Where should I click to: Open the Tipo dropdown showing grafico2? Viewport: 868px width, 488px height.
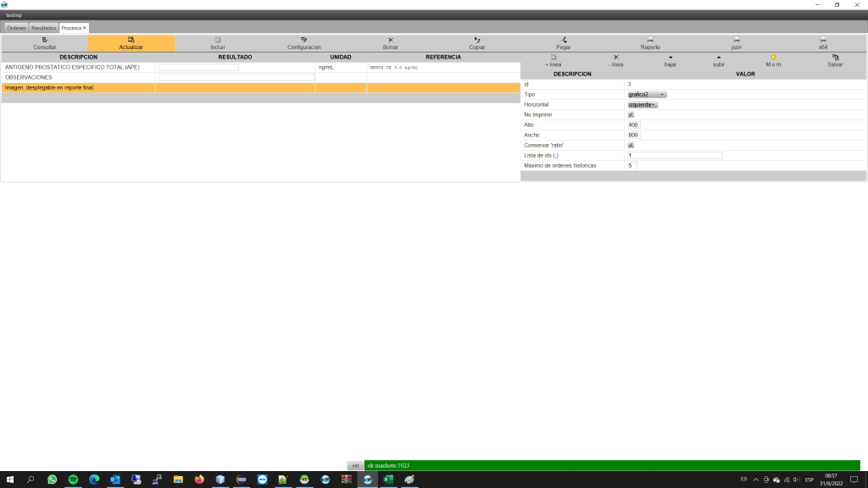647,95
